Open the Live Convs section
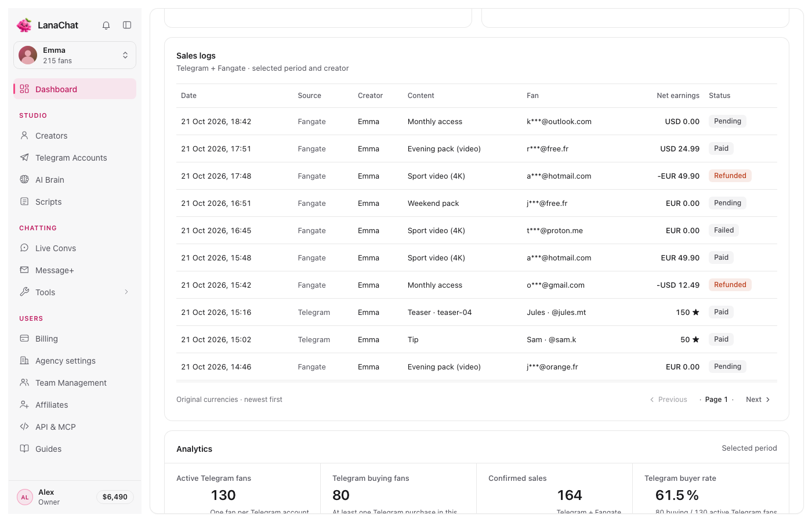This screenshot has width=812, height=522. coord(75,248)
